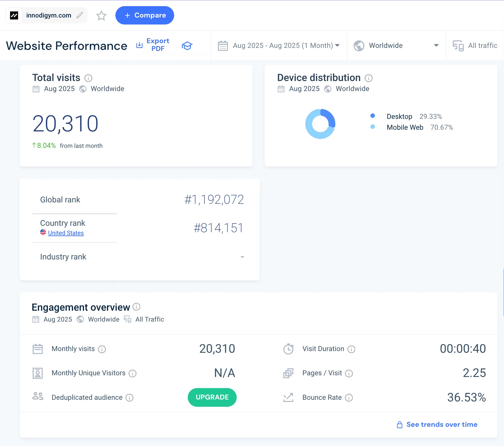Expand the Worldwide country dropdown
The width and height of the screenshot is (504, 446).
(396, 46)
